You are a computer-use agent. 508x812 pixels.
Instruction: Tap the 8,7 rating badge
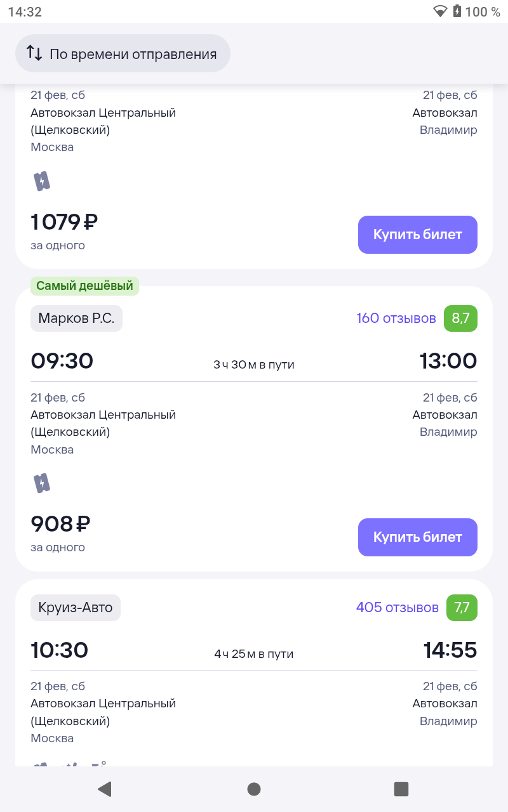[x=461, y=318]
